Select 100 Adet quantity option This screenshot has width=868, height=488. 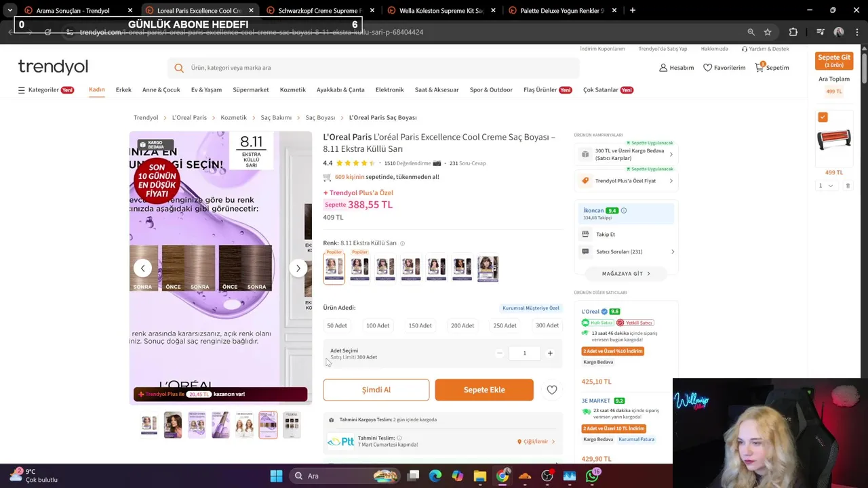coord(378,326)
